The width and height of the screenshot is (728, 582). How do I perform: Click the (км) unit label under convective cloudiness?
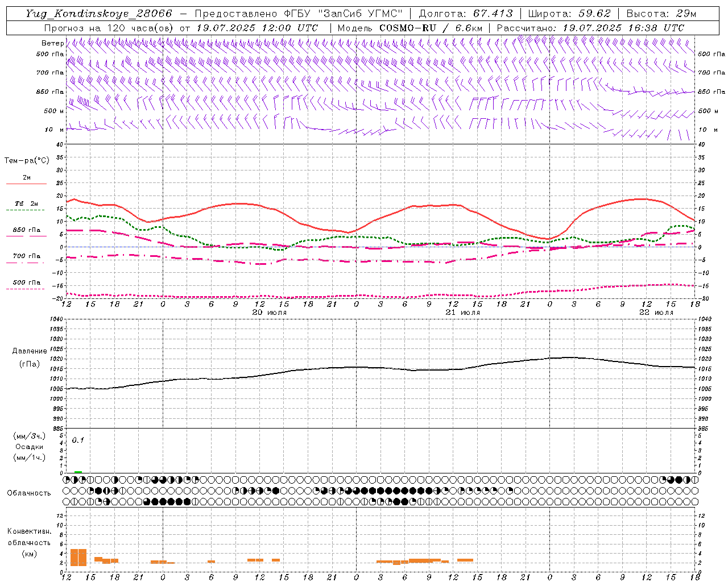coord(29,553)
